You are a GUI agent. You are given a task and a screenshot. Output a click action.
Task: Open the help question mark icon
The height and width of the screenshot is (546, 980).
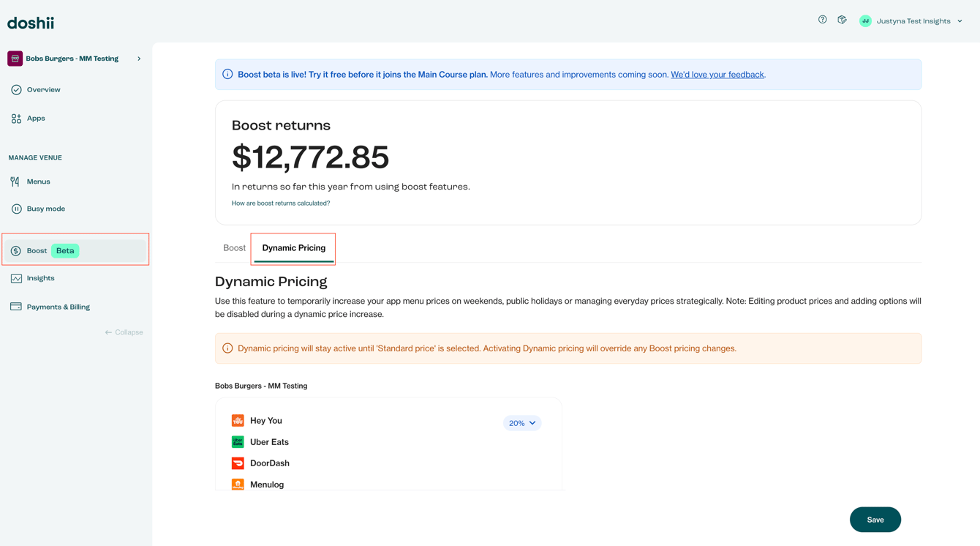(x=823, y=20)
